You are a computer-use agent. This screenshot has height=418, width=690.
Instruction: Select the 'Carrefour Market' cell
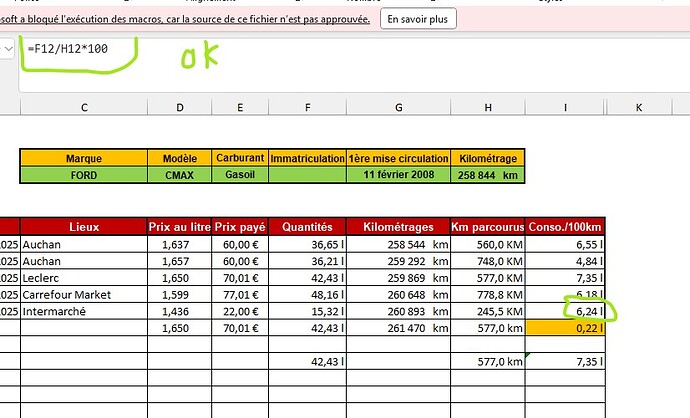(84, 295)
